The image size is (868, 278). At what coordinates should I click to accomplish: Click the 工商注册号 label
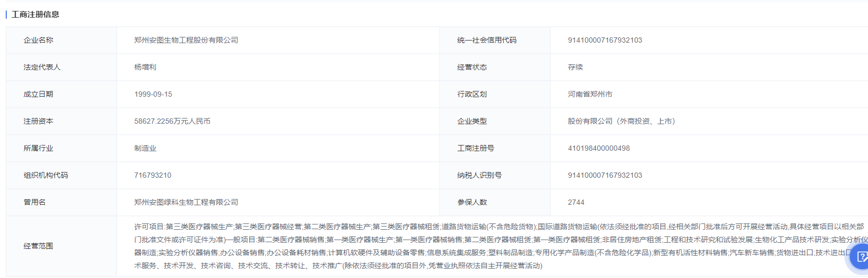point(475,148)
